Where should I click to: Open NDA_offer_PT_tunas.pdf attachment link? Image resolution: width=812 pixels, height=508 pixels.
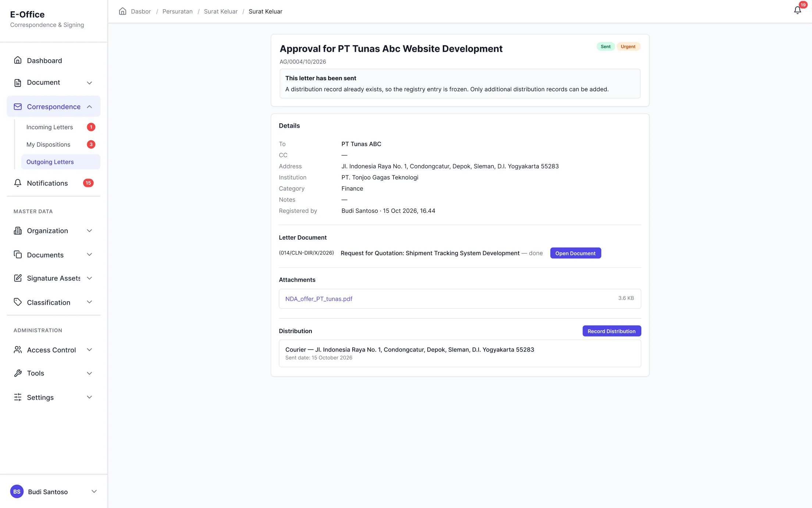click(319, 299)
